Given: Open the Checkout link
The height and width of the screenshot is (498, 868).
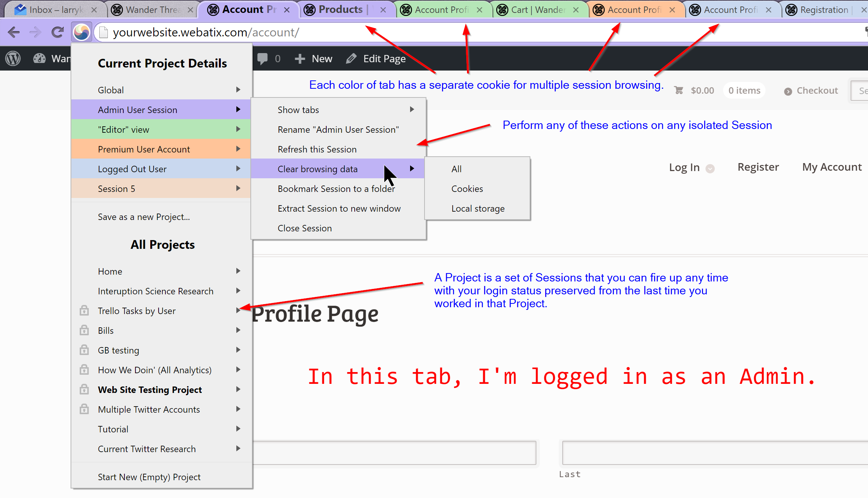Looking at the screenshot, I should (817, 90).
